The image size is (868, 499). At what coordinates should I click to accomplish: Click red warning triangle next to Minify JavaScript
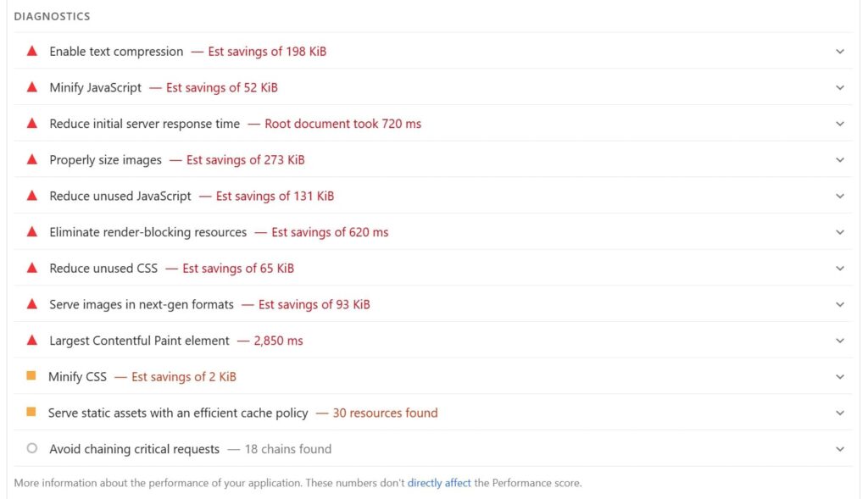coord(32,87)
